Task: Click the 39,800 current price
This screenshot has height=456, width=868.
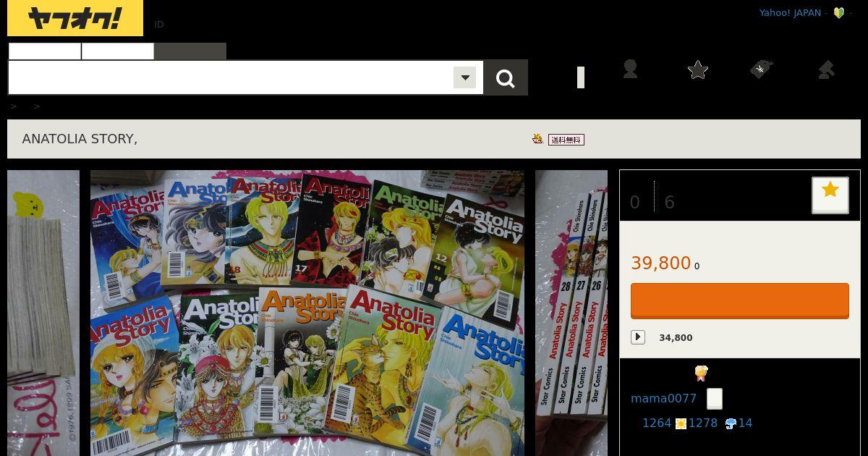Action: coord(661,263)
